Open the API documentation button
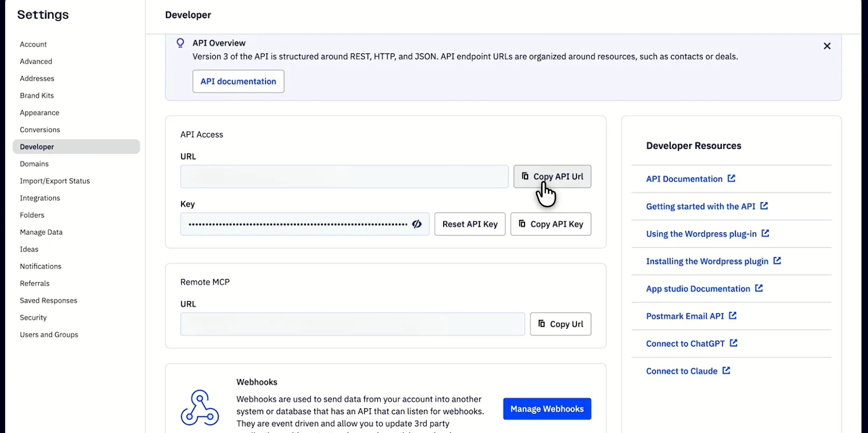Viewport: 868px width, 433px height. [x=238, y=81]
